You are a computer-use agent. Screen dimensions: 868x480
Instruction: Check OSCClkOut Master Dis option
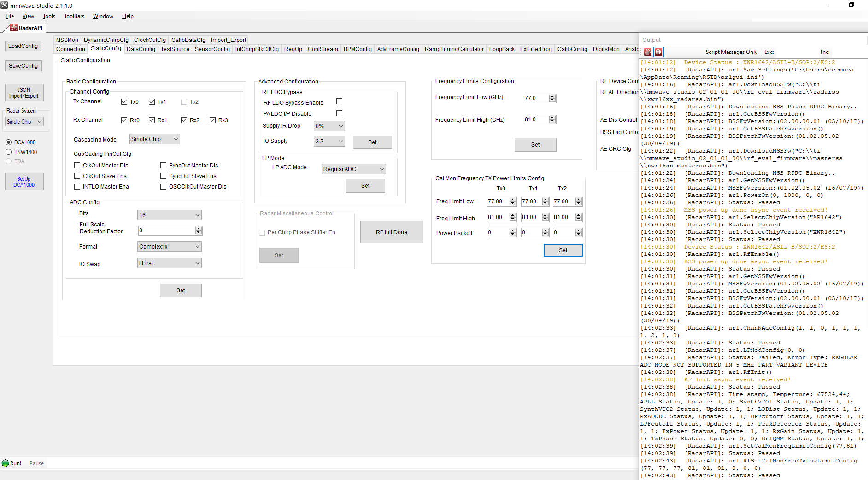(x=163, y=186)
